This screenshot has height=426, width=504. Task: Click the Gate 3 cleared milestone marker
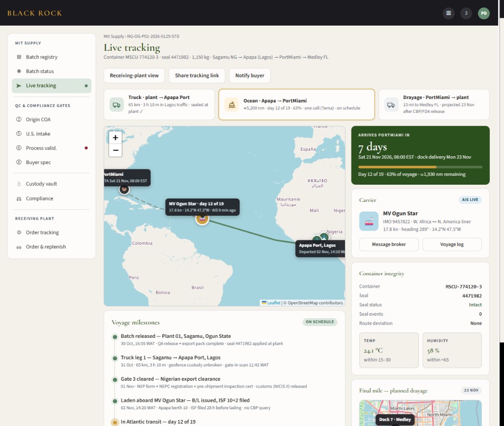tap(115, 380)
